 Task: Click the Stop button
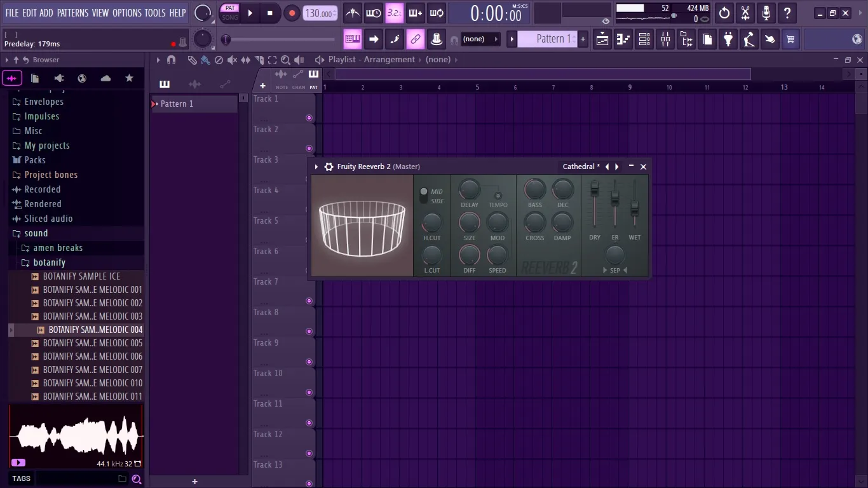click(270, 13)
